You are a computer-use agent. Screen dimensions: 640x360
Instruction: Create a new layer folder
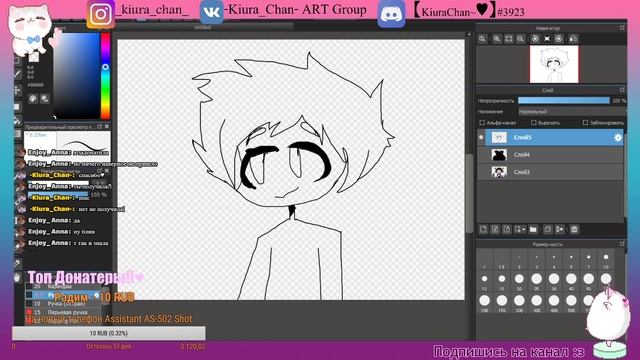point(533,229)
